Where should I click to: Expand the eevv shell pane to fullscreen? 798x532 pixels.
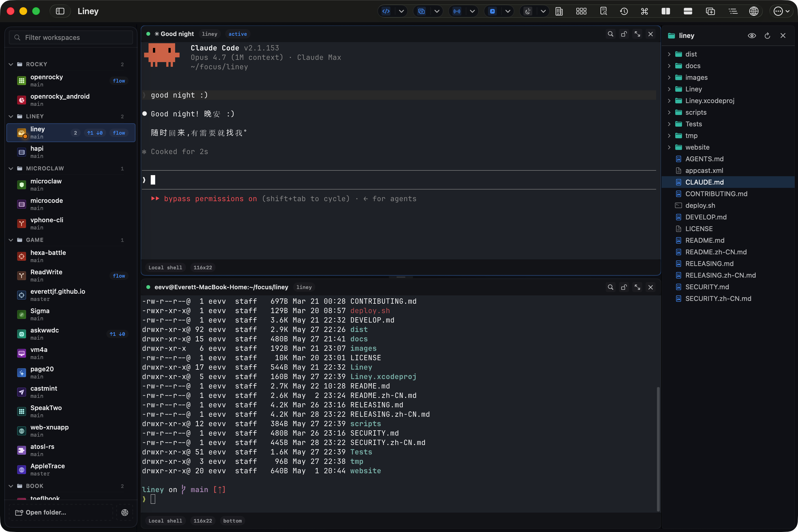click(638, 287)
